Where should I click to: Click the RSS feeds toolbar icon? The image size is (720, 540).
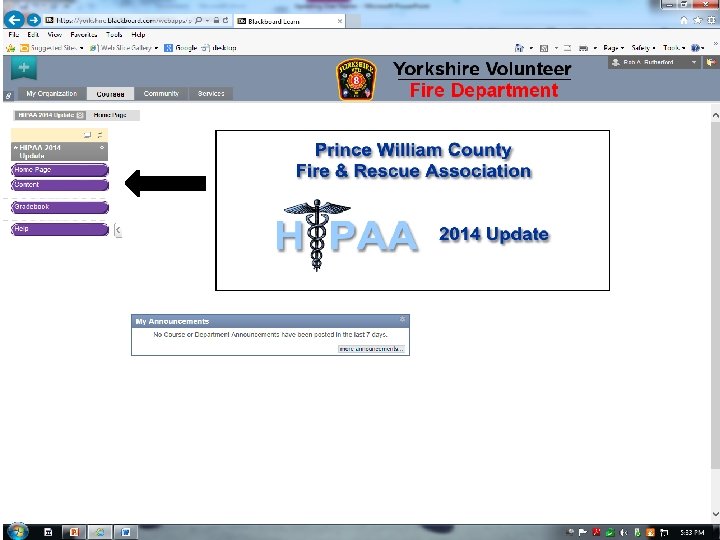[544, 48]
